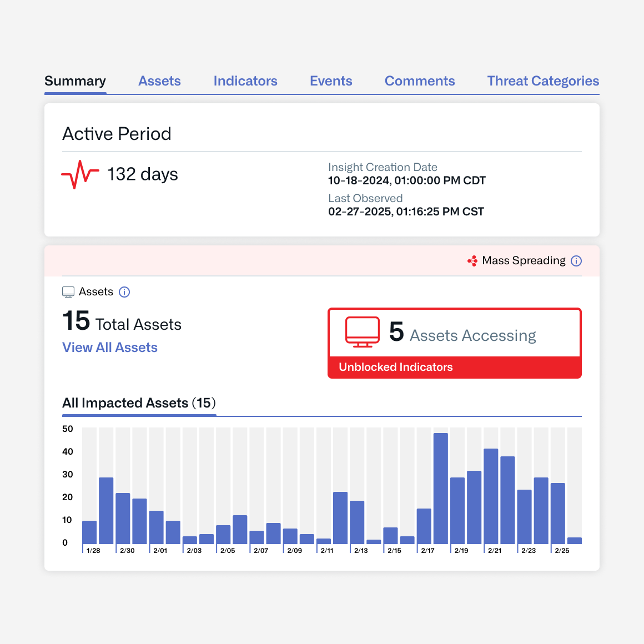The image size is (644, 644).
Task: Select the Threat Categories tab
Action: [x=543, y=81]
